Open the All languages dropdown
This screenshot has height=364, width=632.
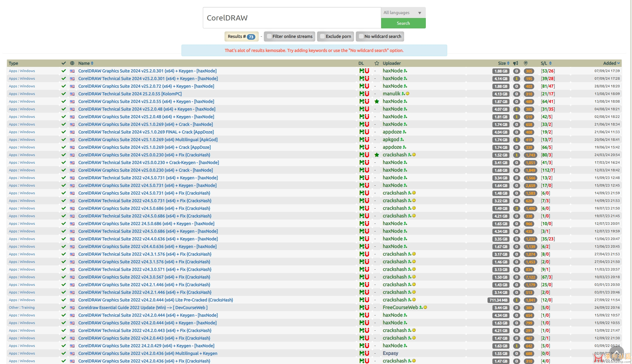click(x=403, y=13)
